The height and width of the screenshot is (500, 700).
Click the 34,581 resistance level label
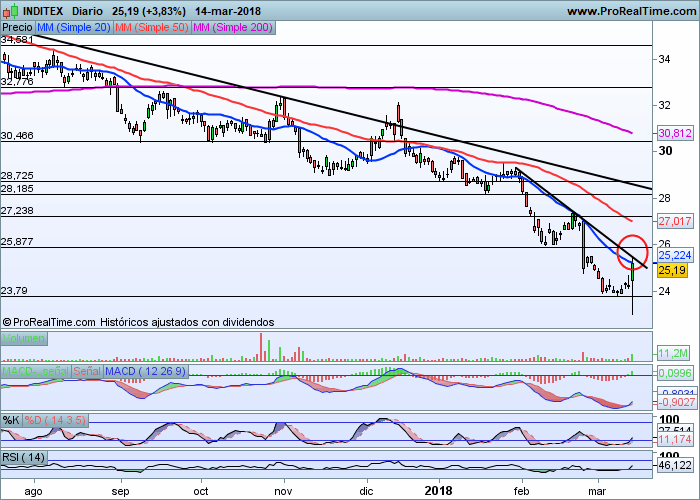click(x=17, y=40)
